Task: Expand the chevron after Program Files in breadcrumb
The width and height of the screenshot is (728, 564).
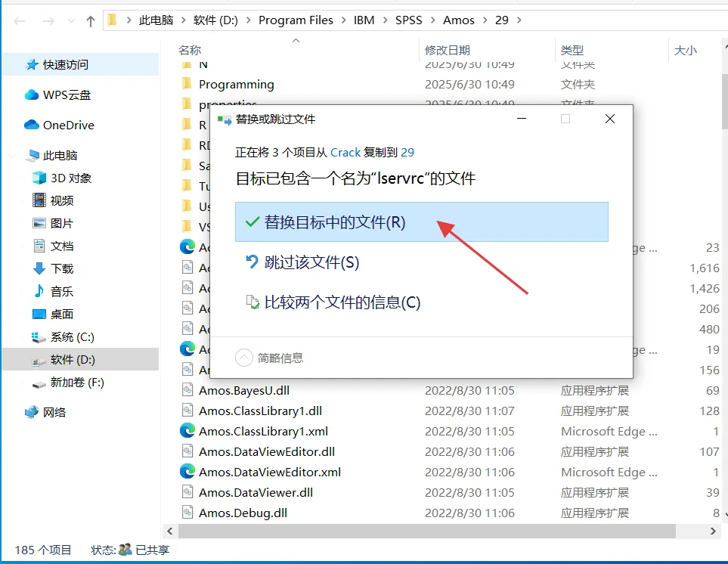Action: tap(343, 20)
